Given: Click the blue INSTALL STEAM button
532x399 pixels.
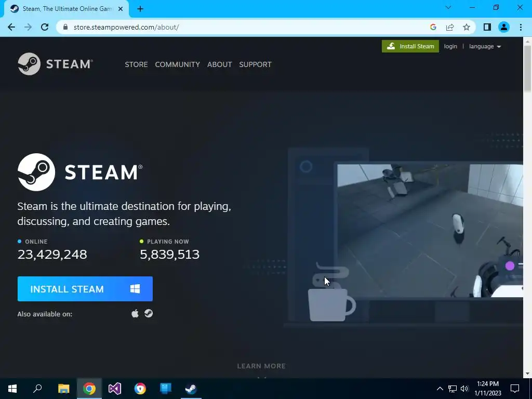Looking at the screenshot, I should coord(85,289).
